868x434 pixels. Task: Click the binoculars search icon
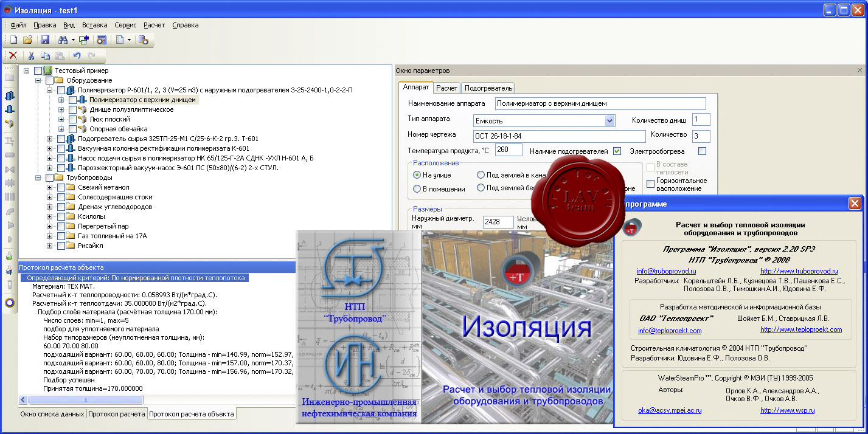[x=63, y=40]
